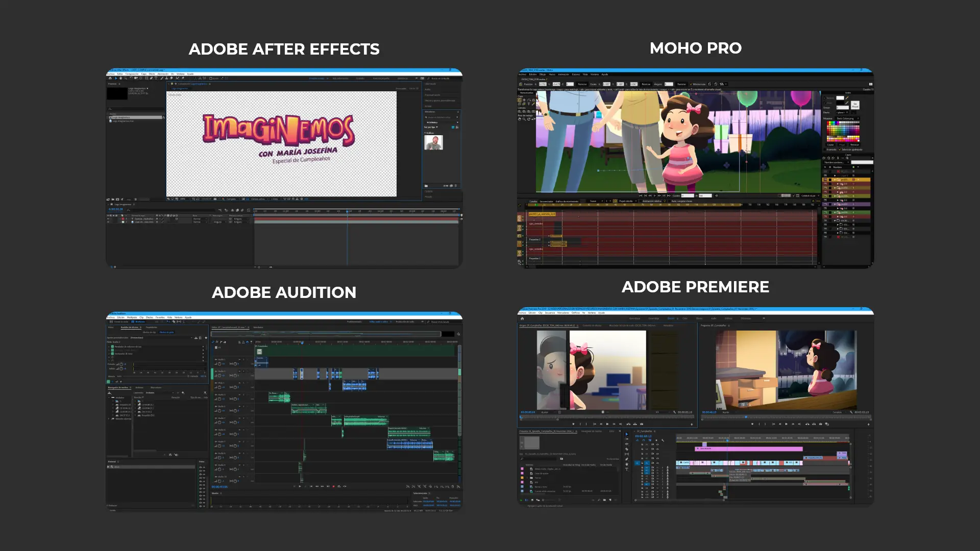Image resolution: width=980 pixels, height=551 pixels.
Task: Hide the green-highlighted layer in Moho Layers panel
Action: pyautogui.click(x=825, y=212)
